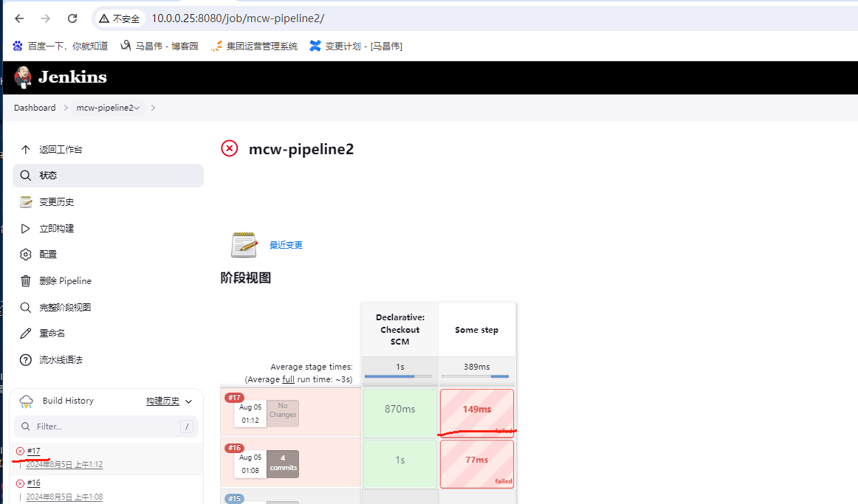The height and width of the screenshot is (504, 858).
Task: Click the underlined full run time text
Action: pos(288,379)
